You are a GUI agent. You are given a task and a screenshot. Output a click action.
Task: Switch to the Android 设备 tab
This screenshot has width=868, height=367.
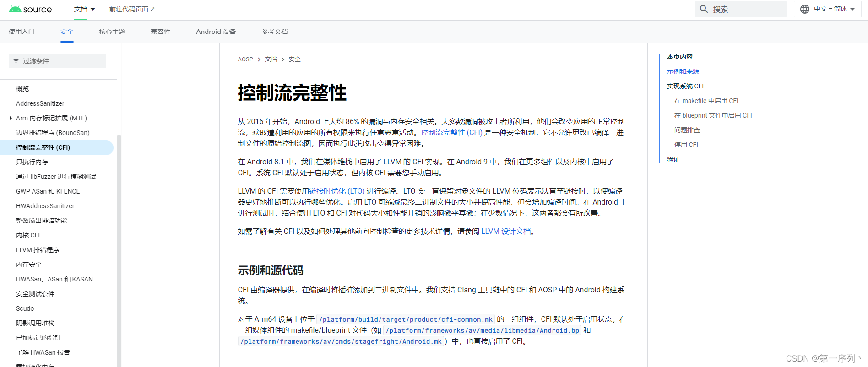[x=216, y=32]
